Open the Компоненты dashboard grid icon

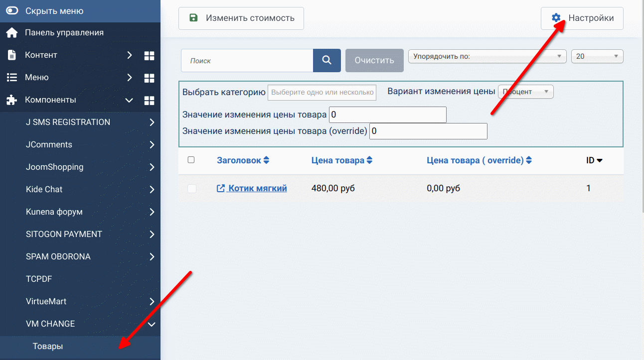point(149,100)
